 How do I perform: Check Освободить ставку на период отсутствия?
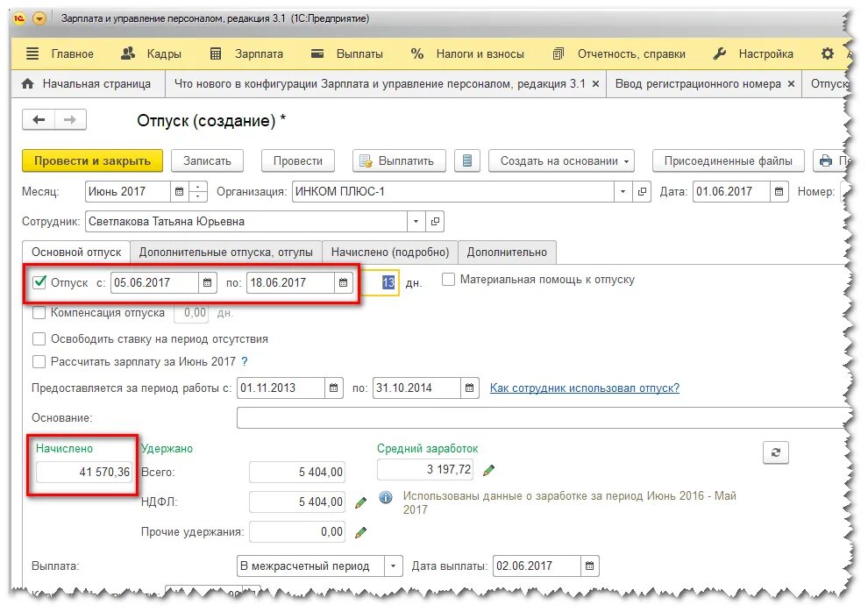pyautogui.click(x=39, y=338)
